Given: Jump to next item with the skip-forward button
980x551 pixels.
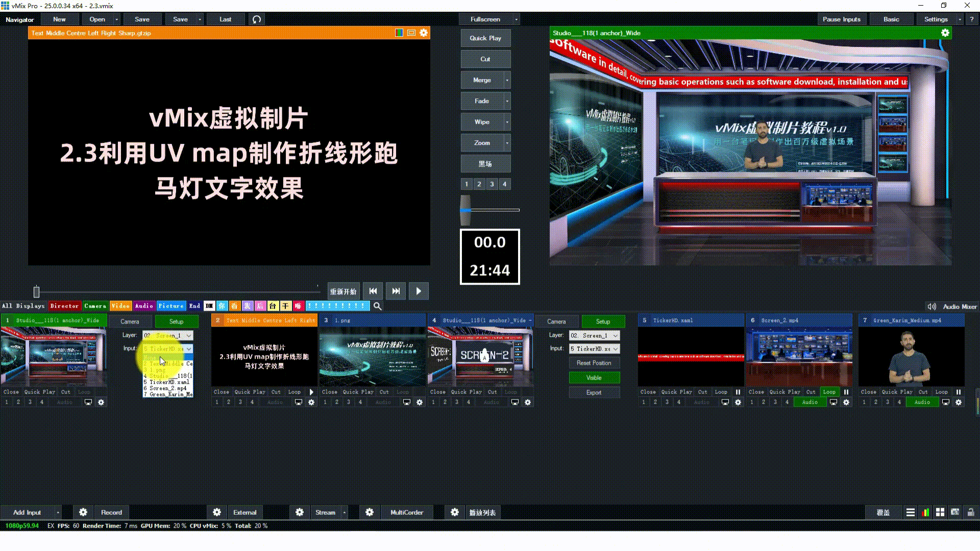Looking at the screenshot, I should [x=396, y=291].
